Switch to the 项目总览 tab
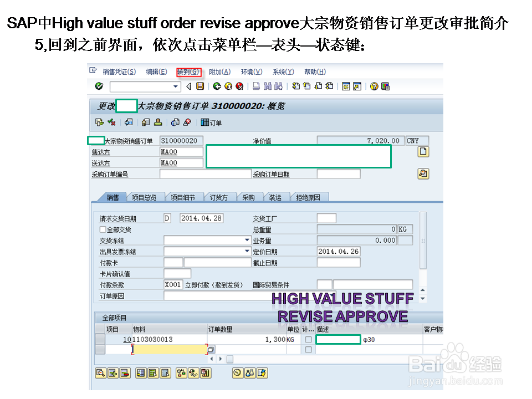Screen dimensions: 532x399 tap(144, 197)
